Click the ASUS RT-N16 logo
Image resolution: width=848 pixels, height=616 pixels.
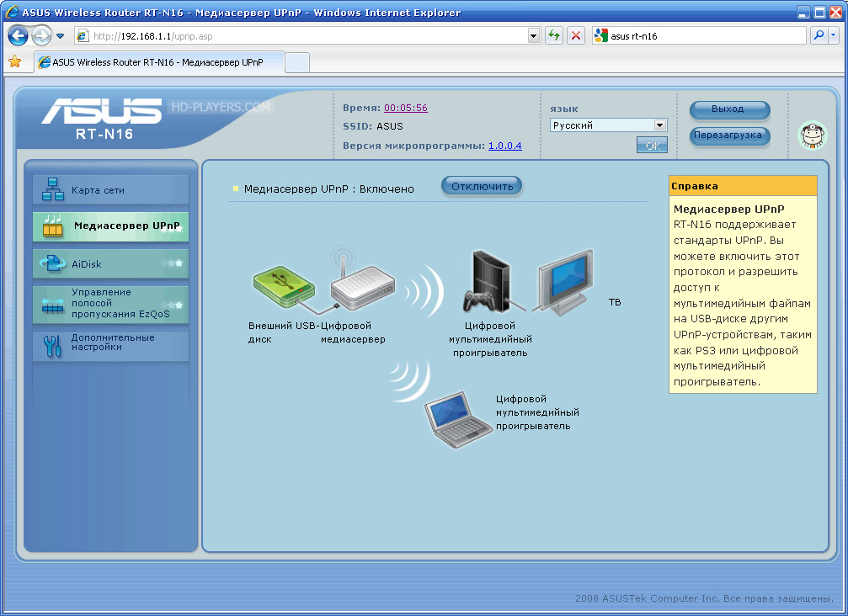point(102,119)
